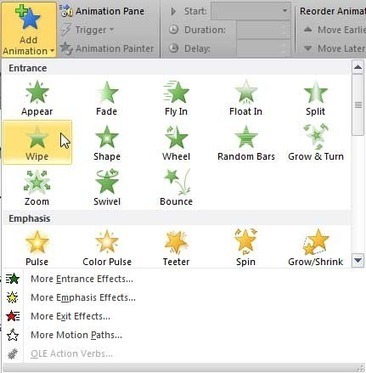The width and height of the screenshot is (366, 373).
Task: Open More Exit Effects dialog
Action: pyautogui.click(x=70, y=316)
